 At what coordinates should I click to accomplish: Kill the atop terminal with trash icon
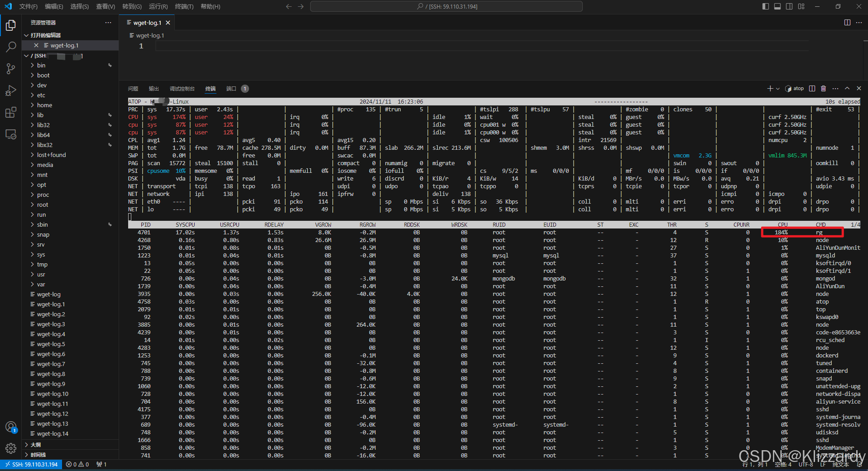click(x=824, y=89)
